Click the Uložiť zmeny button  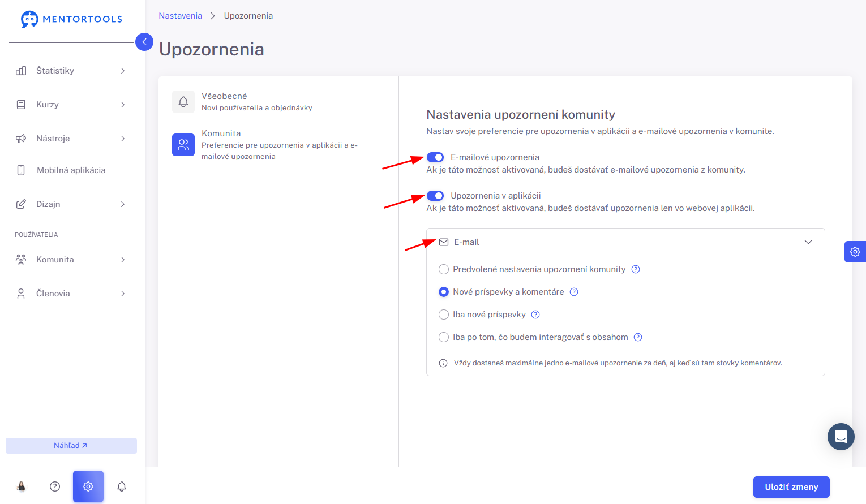click(791, 487)
